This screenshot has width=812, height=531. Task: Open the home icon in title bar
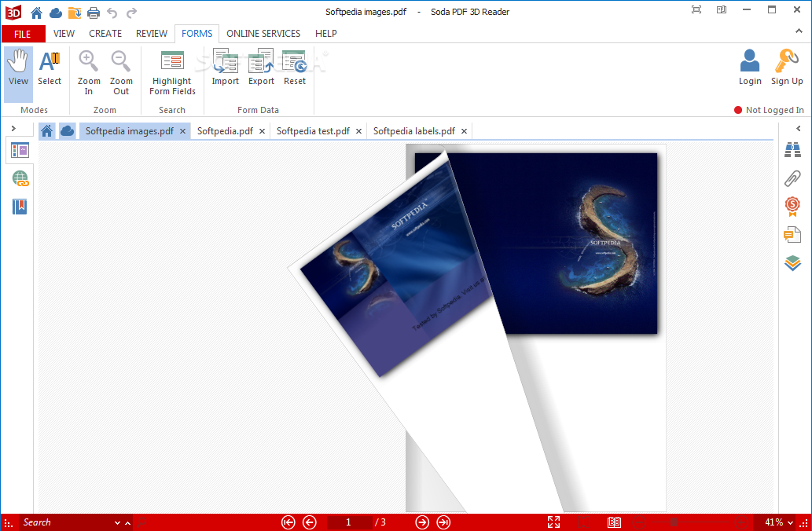[x=36, y=13]
